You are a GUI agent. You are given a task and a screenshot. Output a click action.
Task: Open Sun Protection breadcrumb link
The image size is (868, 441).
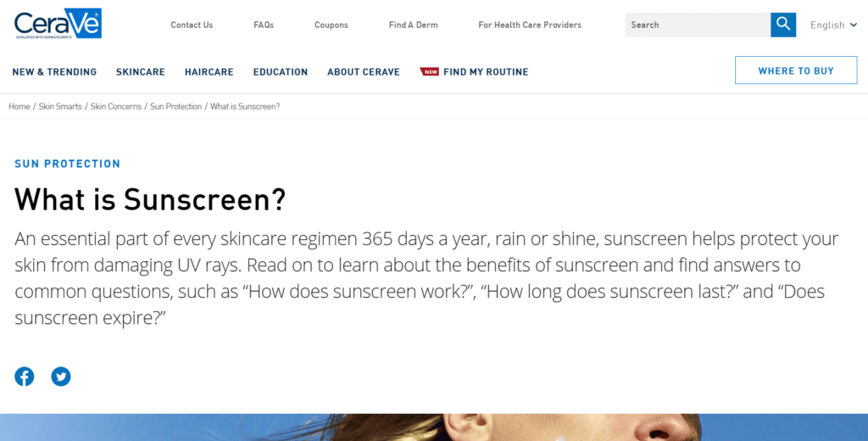(x=176, y=106)
